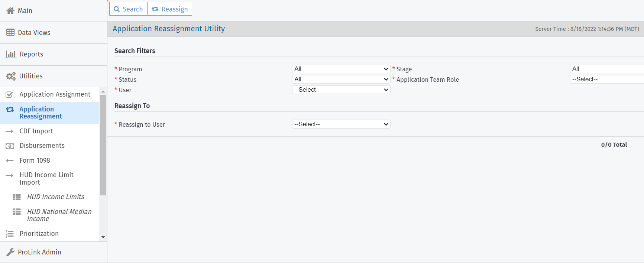644x263 pixels.
Task: Click the Prioritization ordered list icon
Action: click(9, 234)
